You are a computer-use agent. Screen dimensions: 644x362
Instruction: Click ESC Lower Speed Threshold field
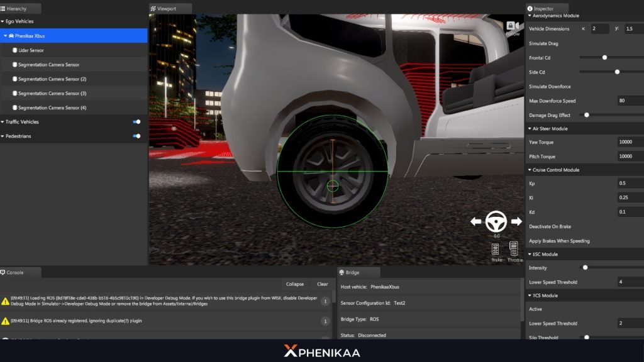(630, 282)
